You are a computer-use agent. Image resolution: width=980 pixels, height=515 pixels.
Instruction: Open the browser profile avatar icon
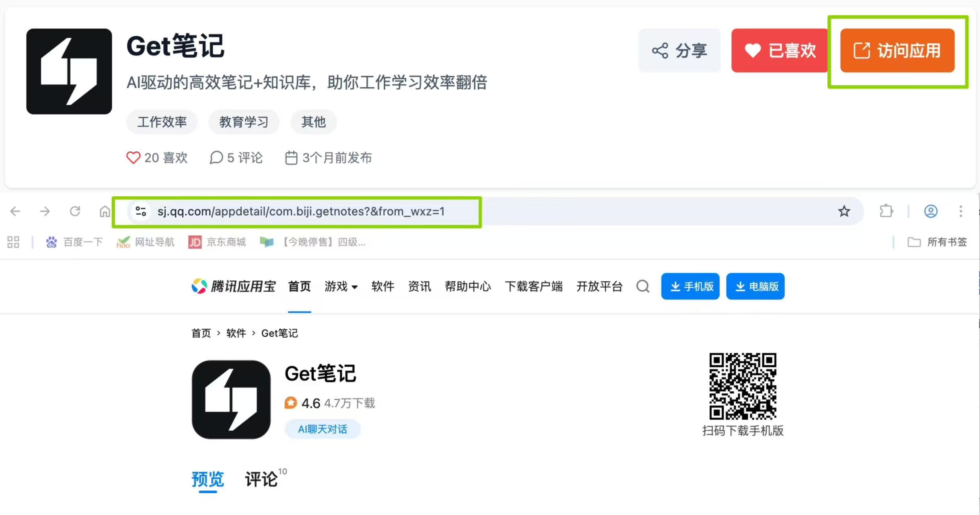click(x=931, y=211)
